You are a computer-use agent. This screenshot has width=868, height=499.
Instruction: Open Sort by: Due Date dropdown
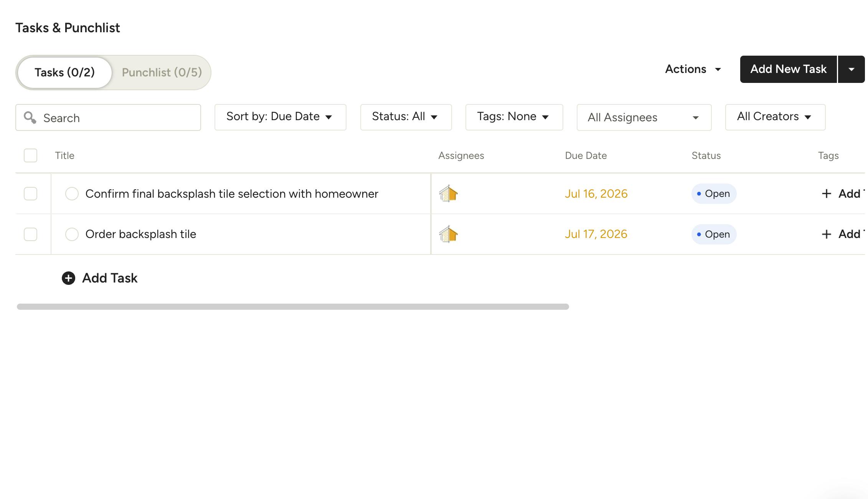pyautogui.click(x=281, y=117)
